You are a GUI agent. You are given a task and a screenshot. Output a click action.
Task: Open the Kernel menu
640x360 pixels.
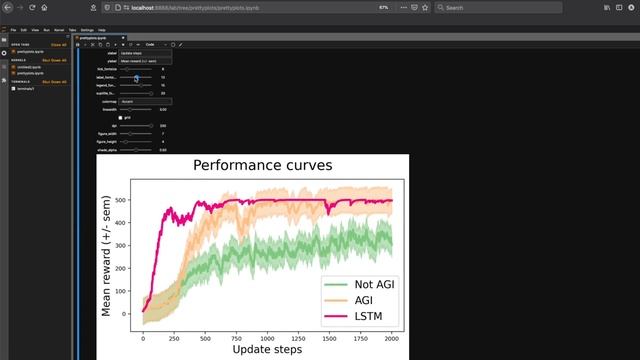tap(59, 30)
